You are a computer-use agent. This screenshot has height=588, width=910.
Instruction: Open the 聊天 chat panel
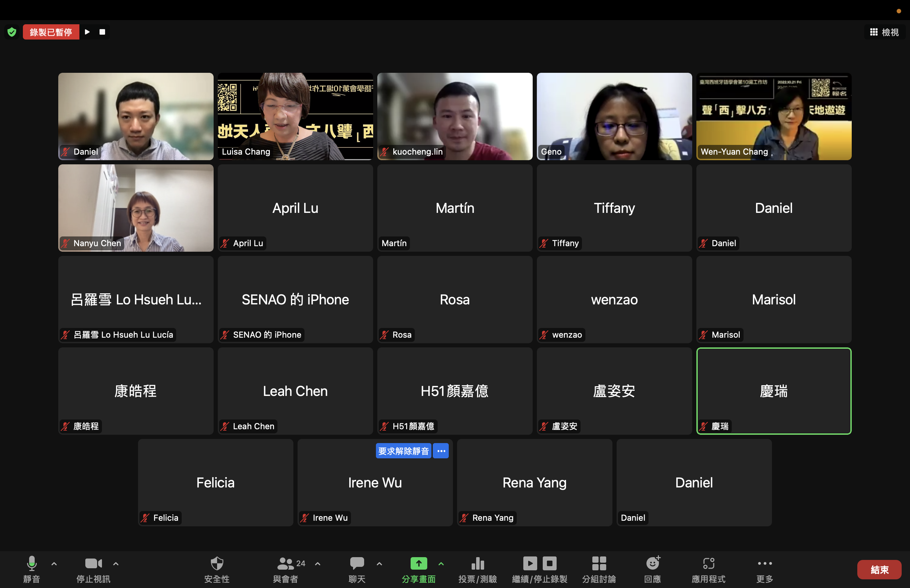[357, 569]
